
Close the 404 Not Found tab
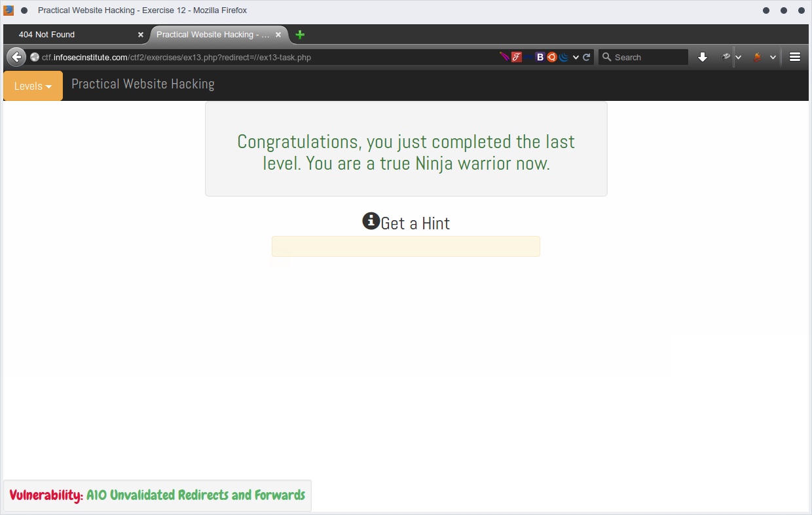tap(140, 35)
